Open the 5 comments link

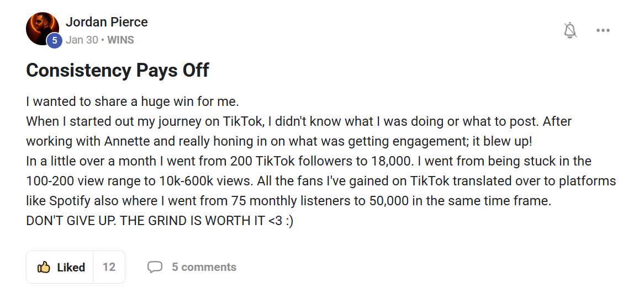[x=203, y=268]
